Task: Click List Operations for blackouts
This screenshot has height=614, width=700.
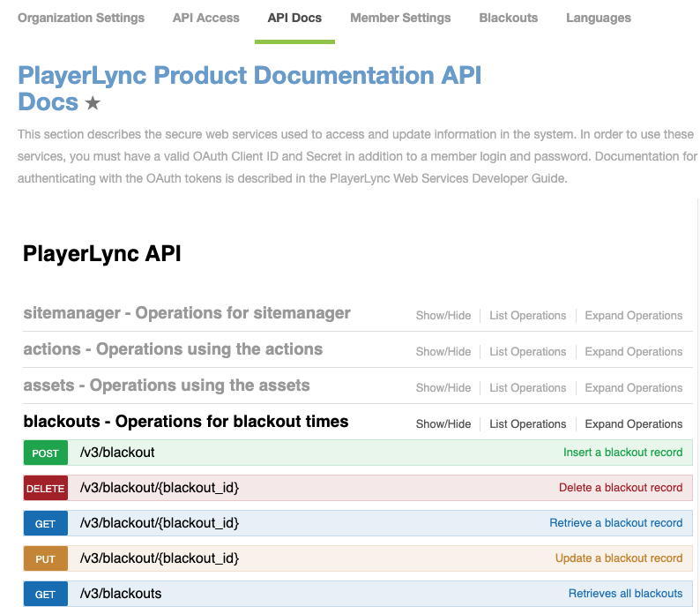Action: point(528,424)
